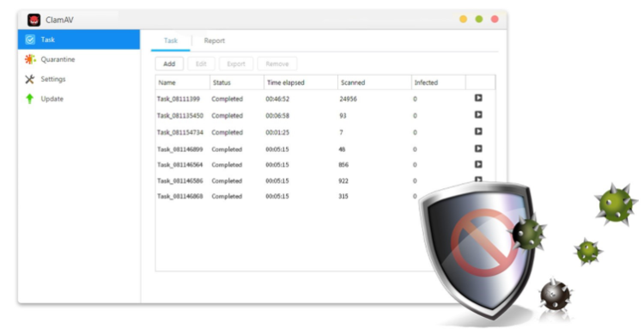Sort by the Time elapsed column header
Viewport: 644px width, 329px height.
[301, 82]
